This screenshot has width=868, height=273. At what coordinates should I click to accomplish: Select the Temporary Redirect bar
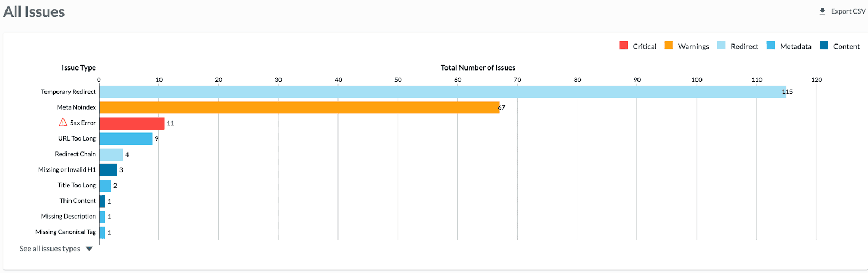(442, 92)
